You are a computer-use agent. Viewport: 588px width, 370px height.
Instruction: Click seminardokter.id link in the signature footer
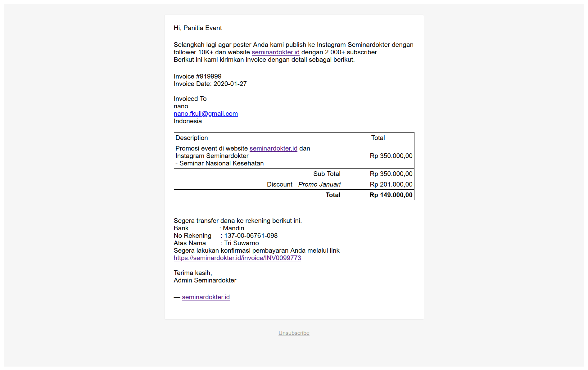pyautogui.click(x=206, y=297)
